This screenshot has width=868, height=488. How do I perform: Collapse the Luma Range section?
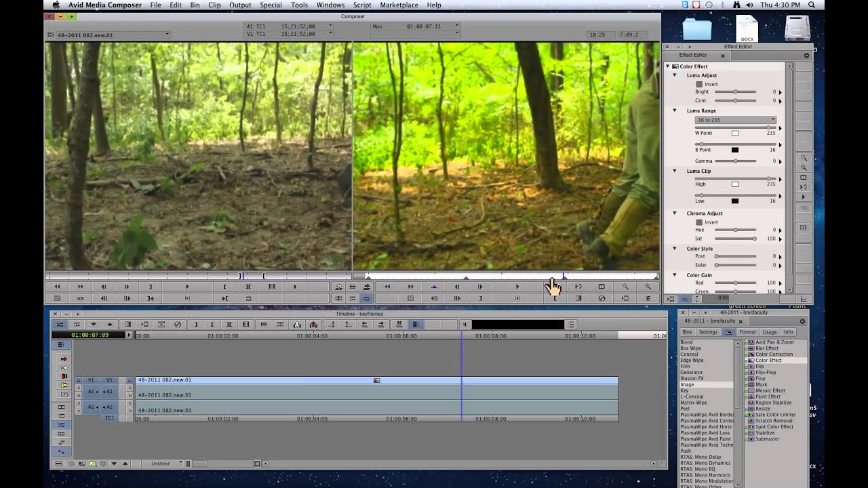pos(675,110)
